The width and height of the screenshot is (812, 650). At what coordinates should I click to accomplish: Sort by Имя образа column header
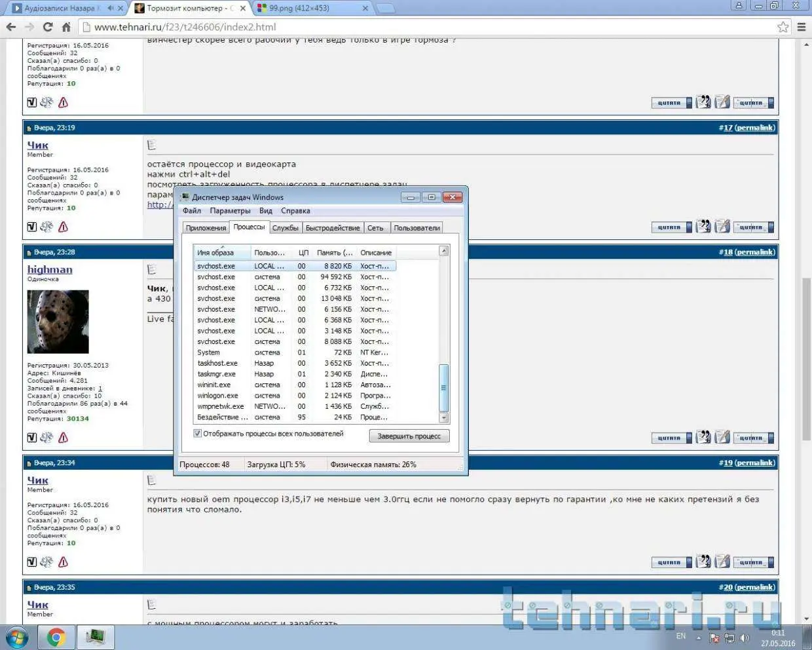[222, 252]
